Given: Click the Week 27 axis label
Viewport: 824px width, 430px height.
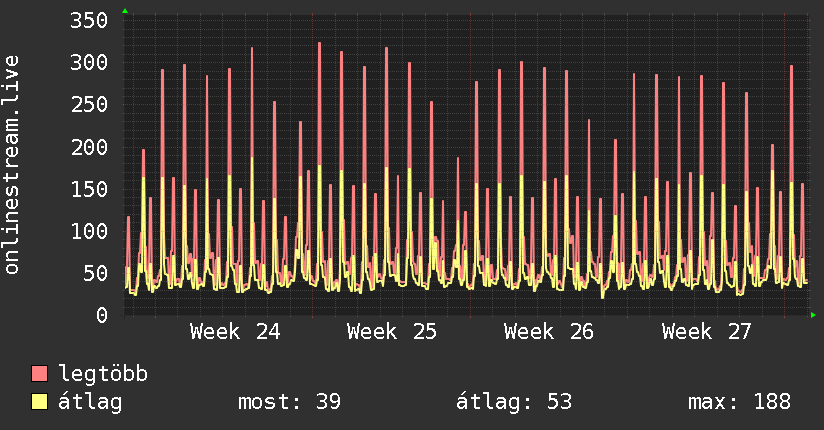Looking at the screenshot, I should pos(706,332).
